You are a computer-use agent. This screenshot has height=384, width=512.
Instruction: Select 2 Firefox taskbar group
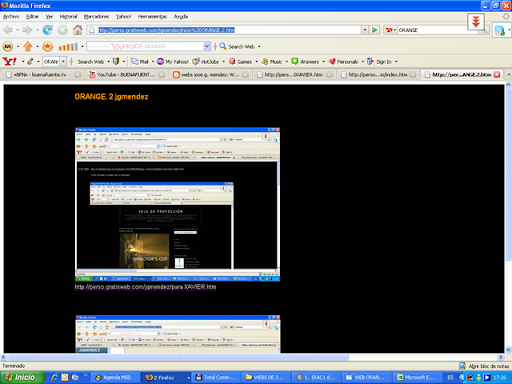tap(165, 377)
